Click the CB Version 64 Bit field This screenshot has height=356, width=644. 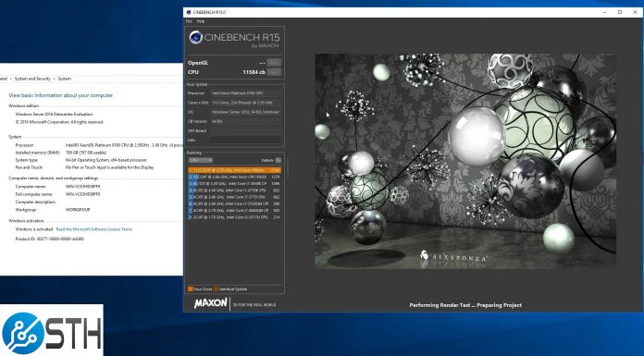pos(245,121)
